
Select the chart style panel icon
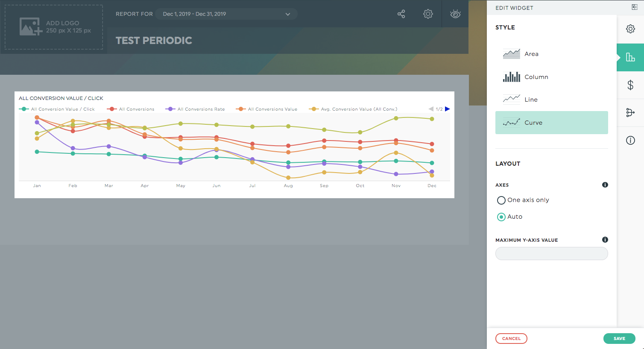point(630,57)
